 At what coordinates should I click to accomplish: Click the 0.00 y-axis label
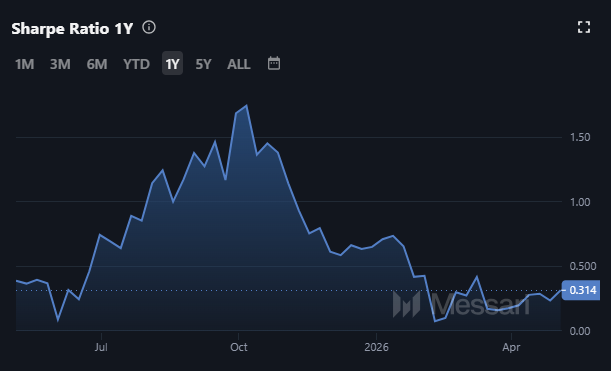click(x=580, y=331)
